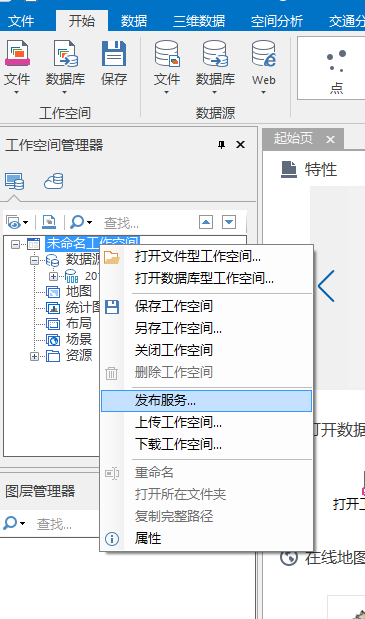The image size is (365, 619).
Task: Click the 在线地图 globe icon
Action: tap(288, 558)
